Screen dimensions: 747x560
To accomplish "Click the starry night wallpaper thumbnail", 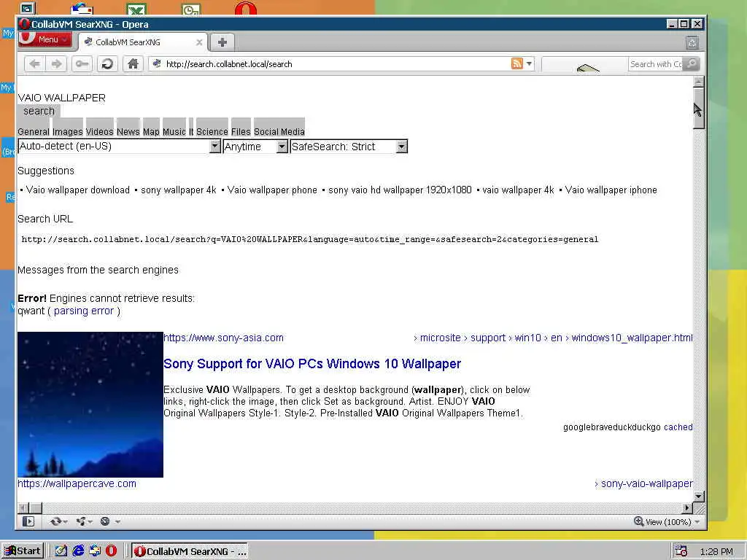I will (x=90, y=405).
